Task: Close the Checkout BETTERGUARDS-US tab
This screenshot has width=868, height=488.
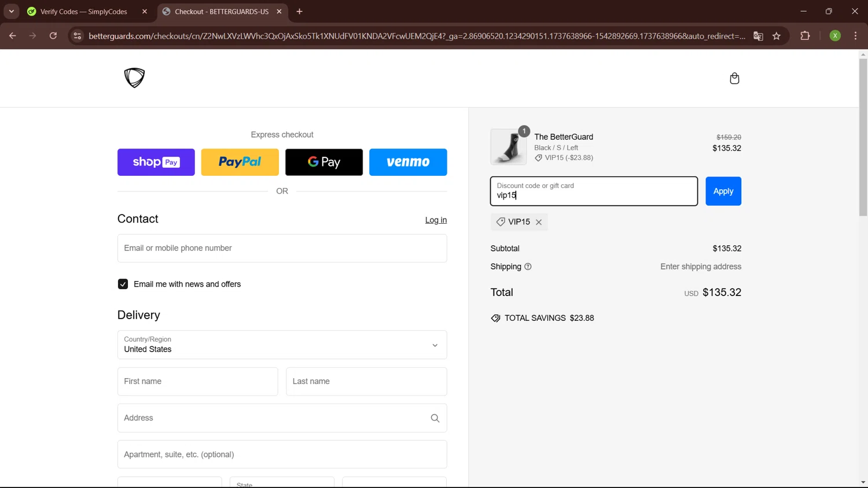Action: pyautogui.click(x=279, y=12)
